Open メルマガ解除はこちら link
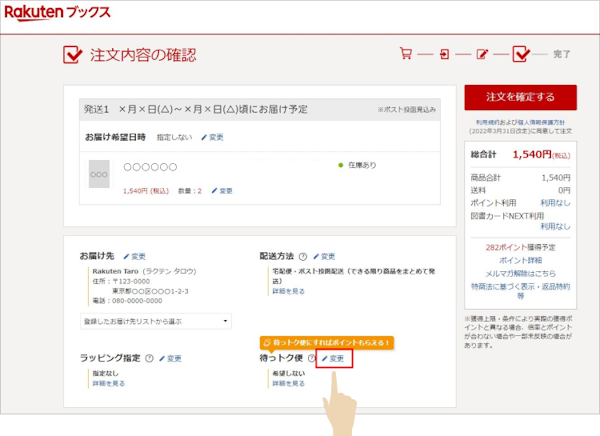The width and height of the screenshot is (600, 436). click(520, 273)
